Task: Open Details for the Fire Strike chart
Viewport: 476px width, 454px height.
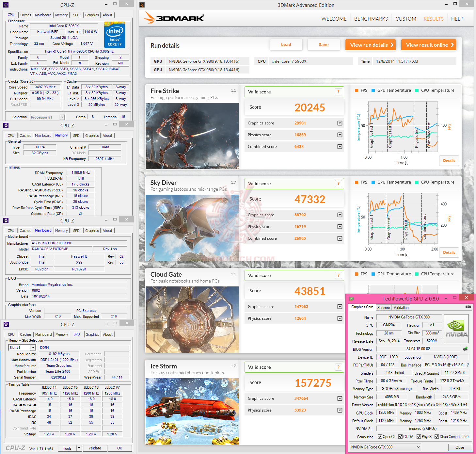Action: 449,161
